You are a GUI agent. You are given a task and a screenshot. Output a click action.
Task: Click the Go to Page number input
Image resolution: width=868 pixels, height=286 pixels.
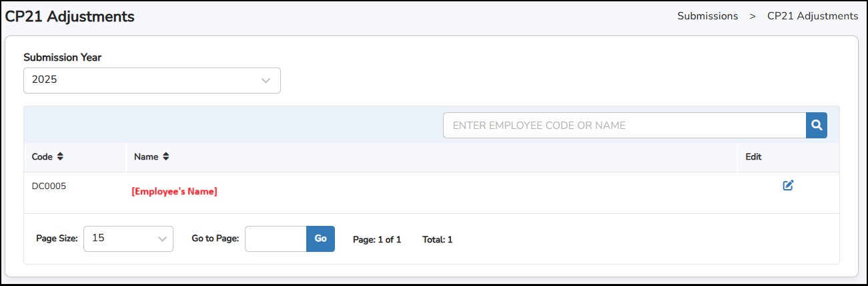(276, 239)
